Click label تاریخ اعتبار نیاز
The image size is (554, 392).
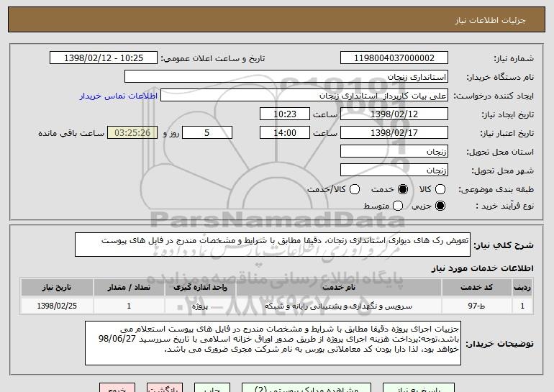tap(507, 133)
